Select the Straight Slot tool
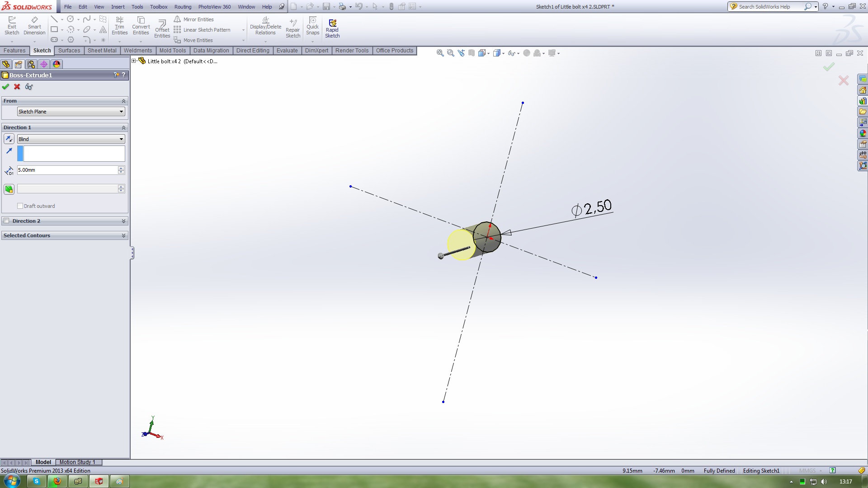Screen dimensions: 868x488 [54, 40]
